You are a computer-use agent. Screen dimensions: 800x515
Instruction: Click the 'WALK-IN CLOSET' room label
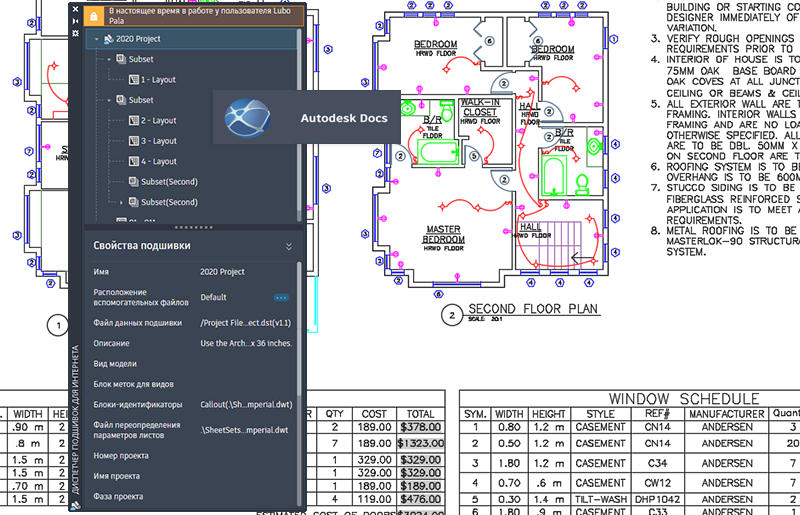[x=480, y=107]
